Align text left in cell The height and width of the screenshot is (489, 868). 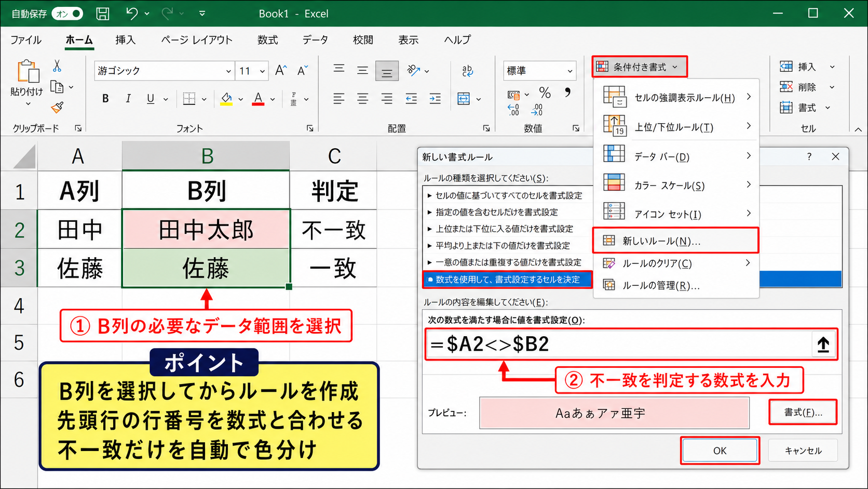(339, 99)
